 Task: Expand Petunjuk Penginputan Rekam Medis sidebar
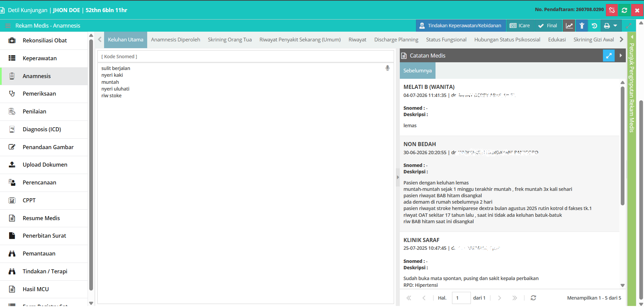click(x=632, y=88)
